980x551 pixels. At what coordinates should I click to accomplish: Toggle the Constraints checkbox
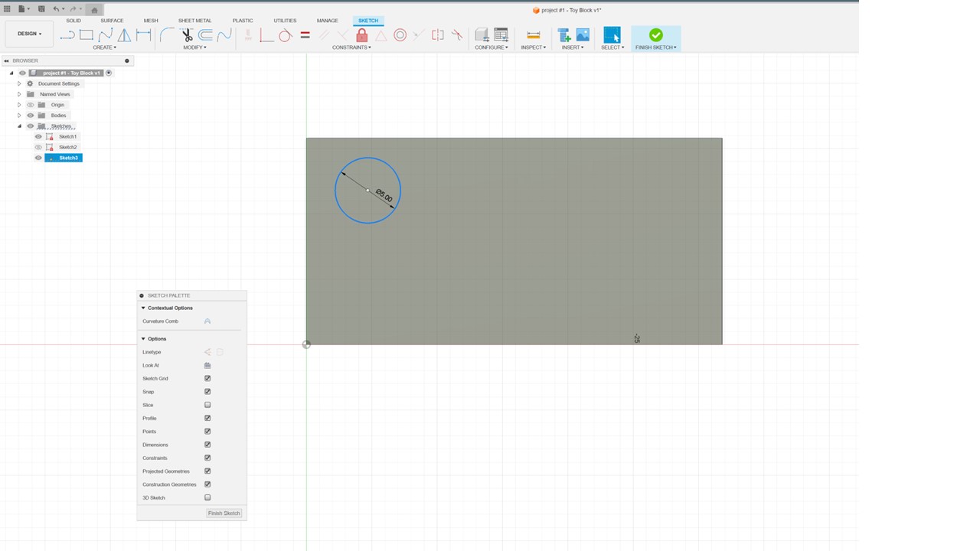coord(207,458)
